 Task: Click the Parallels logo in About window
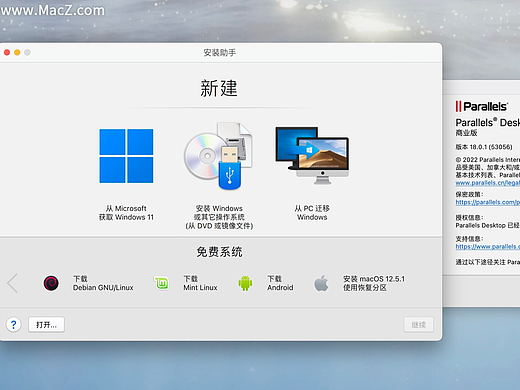[482, 106]
